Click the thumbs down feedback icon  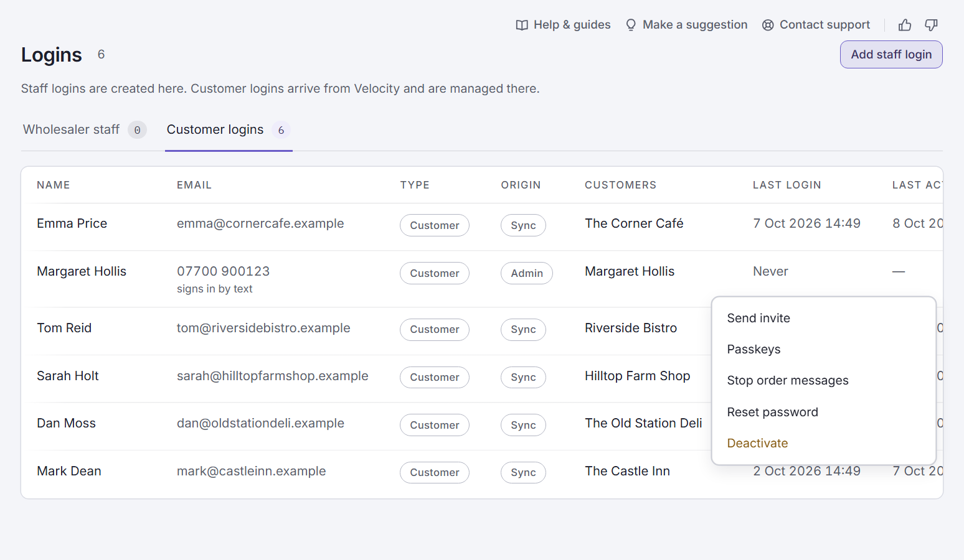(931, 25)
